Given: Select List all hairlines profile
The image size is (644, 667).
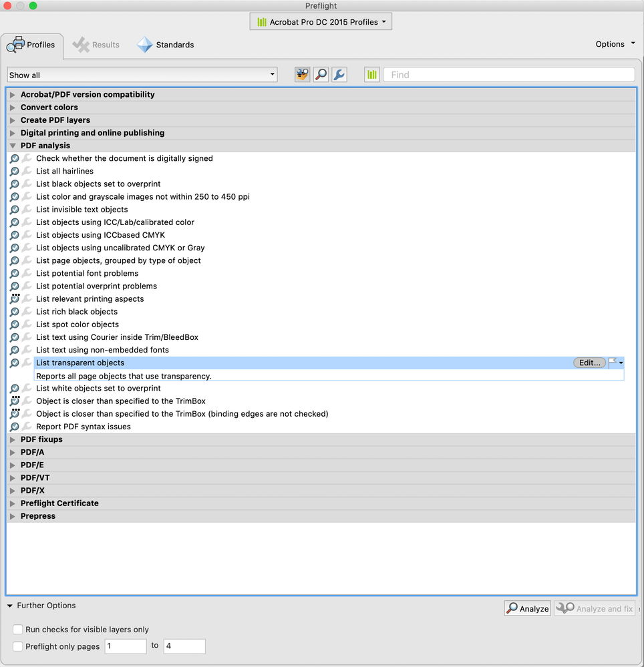Looking at the screenshot, I should click(65, 171).
